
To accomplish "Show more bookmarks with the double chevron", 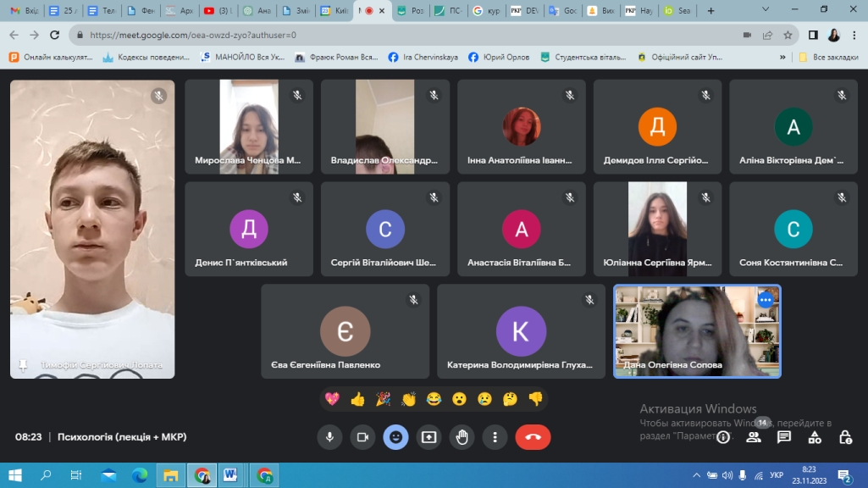I will [x=782, y=57].
